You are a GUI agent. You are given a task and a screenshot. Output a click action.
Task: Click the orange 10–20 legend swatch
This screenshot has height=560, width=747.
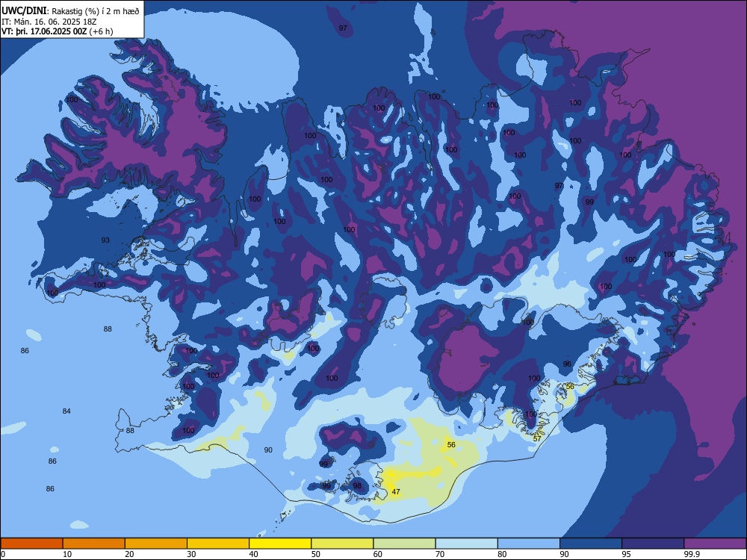[x=94, y=544]
